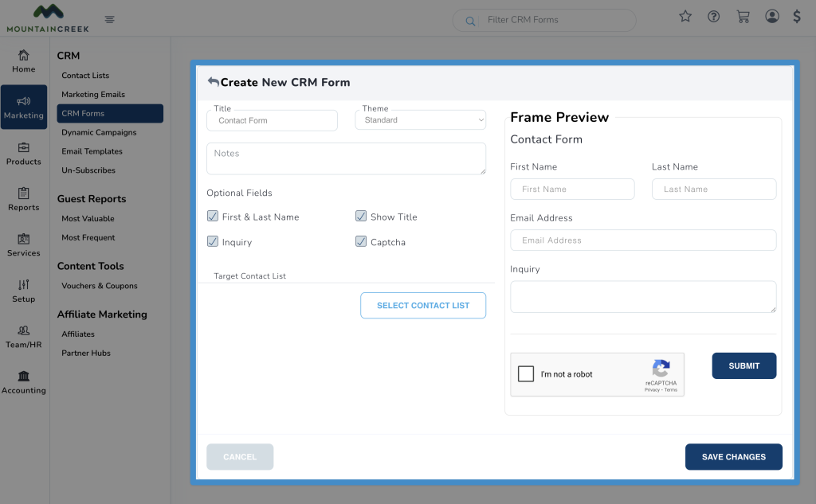Viewport: 816px width, 504px height.
Task: Disable the Captcha checkbox
Action: 361,241
